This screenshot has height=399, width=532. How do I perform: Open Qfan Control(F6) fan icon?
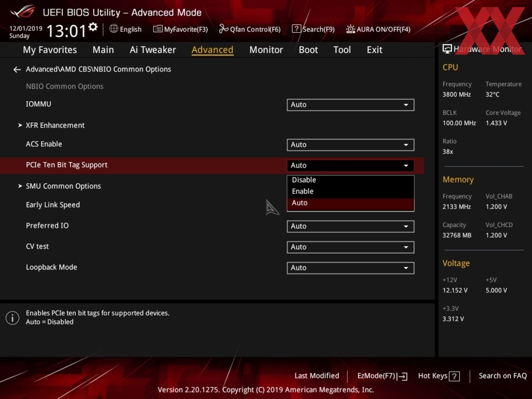pyautogui.click(x=223, y=29)
